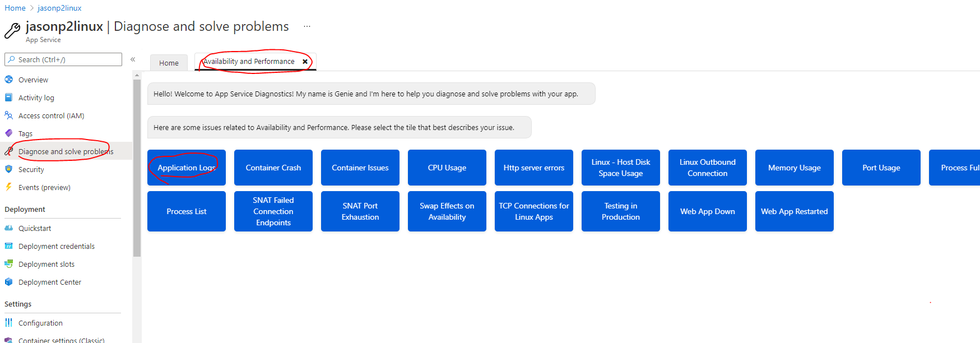This screenshot has width=980, height=343.
Task: Click the Quickstart cloud icon
Action: (8, 228)
